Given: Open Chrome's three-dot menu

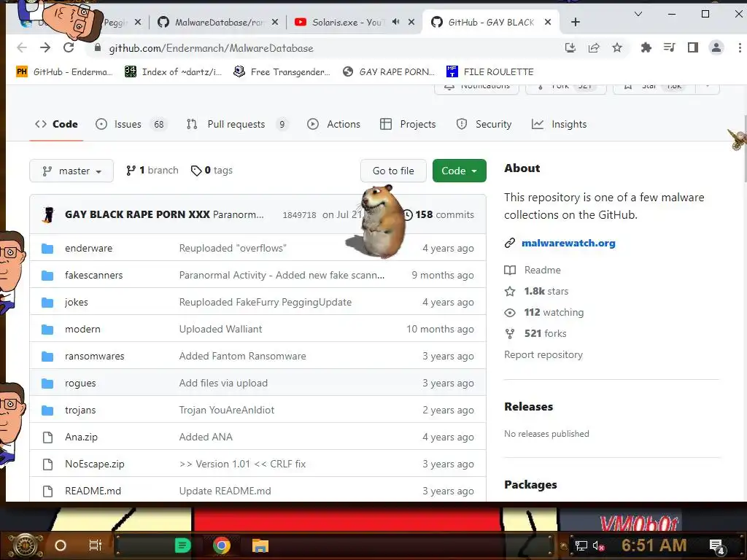Looking at the screenshot, I should tap(740, 47).
